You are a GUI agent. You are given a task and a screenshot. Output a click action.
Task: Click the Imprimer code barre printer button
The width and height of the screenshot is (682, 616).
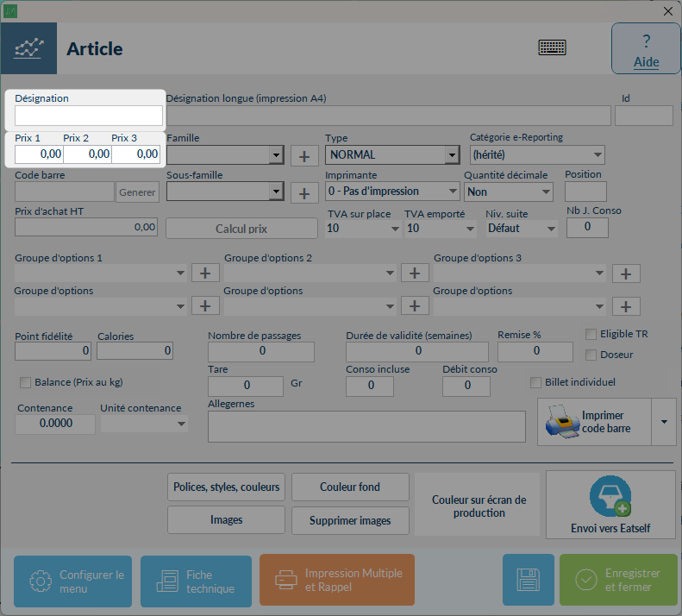[594, 422]
